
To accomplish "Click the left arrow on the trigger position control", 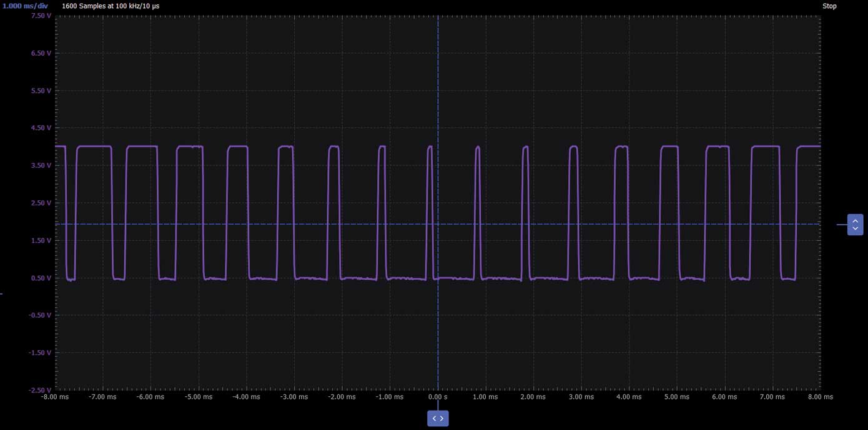I will (x=434, y=418).
